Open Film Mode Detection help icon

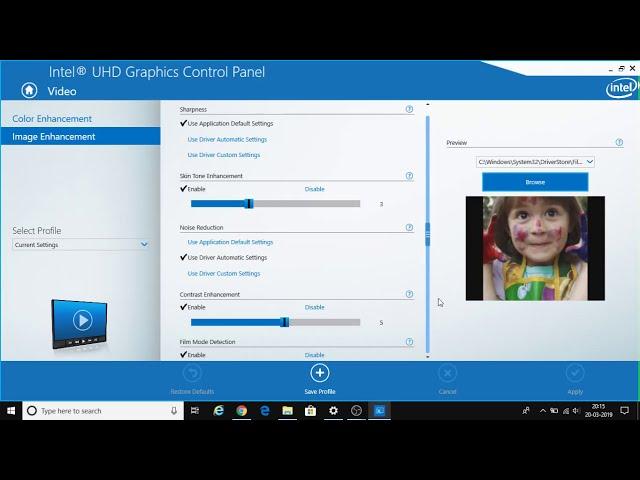[x=409, y=342]
